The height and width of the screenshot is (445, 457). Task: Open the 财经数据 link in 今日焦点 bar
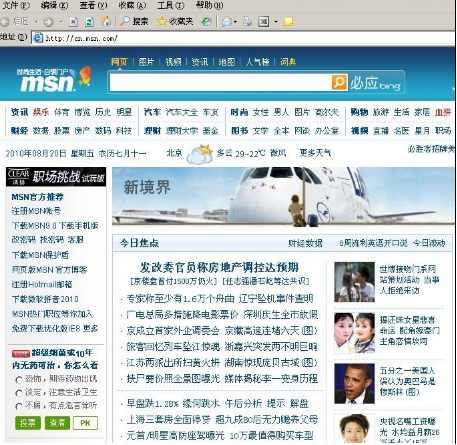[x=305, y=243]
